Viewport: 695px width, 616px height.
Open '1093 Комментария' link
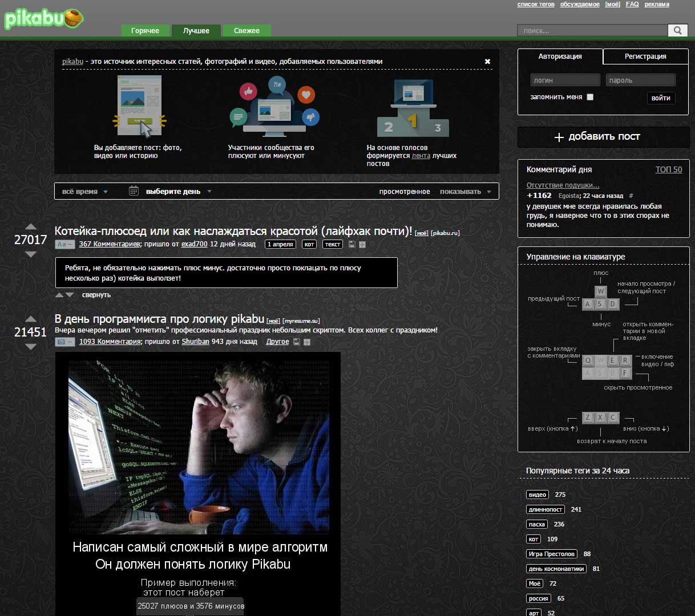(110, 342)
